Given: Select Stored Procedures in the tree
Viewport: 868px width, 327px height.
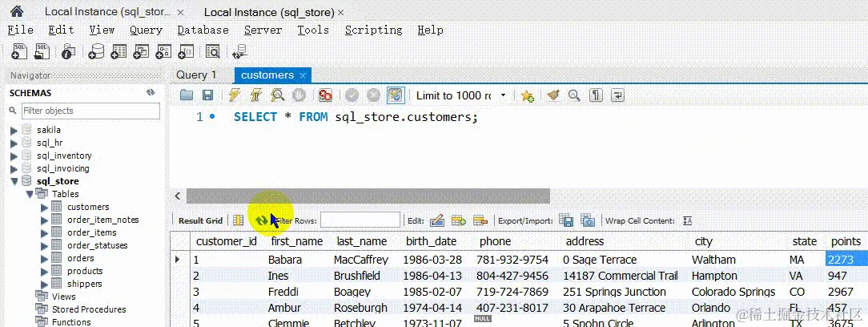Looking at the screenshot, I should tap(89, 309).
